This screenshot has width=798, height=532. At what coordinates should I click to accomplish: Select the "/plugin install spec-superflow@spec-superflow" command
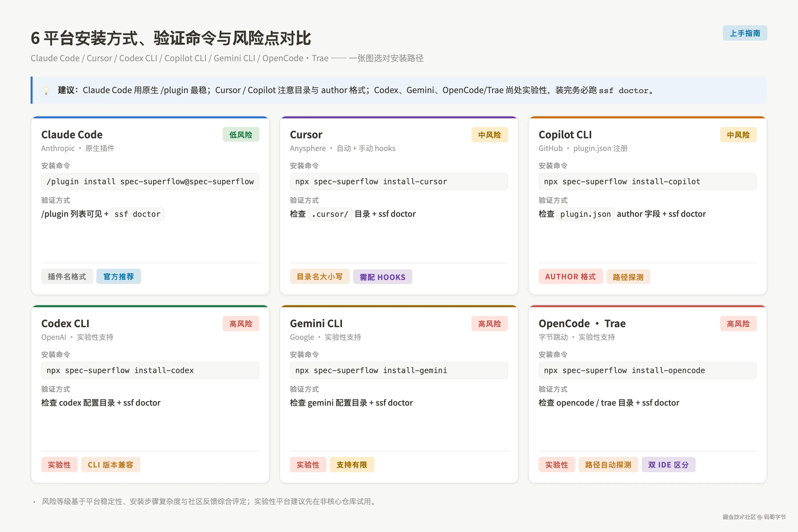[150, 182]
